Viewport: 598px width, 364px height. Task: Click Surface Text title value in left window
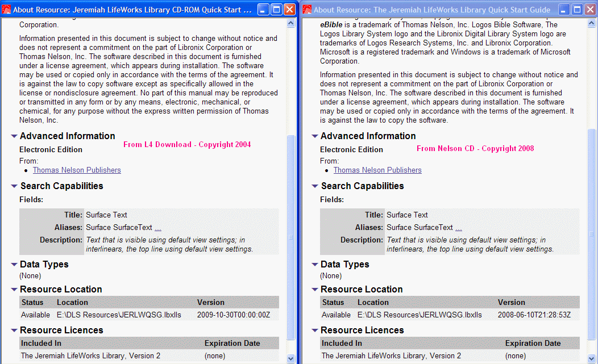tap(106, 215)
